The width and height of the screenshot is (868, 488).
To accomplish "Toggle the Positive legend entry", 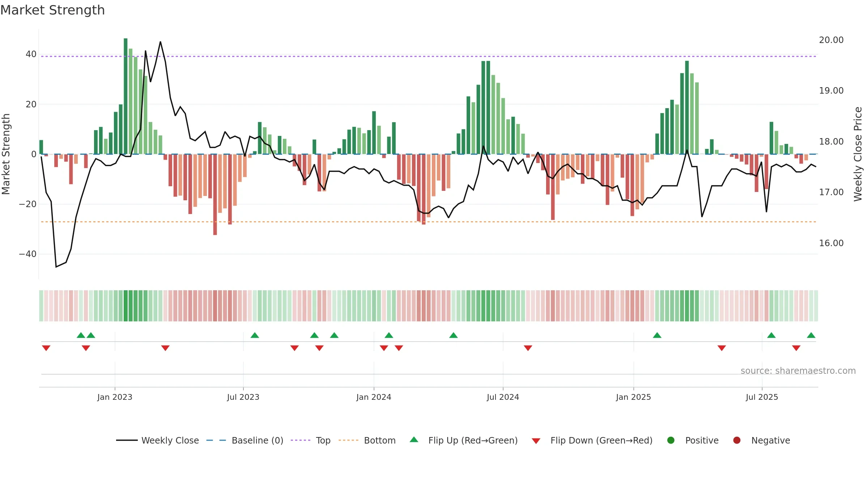I will coord(693,440).
